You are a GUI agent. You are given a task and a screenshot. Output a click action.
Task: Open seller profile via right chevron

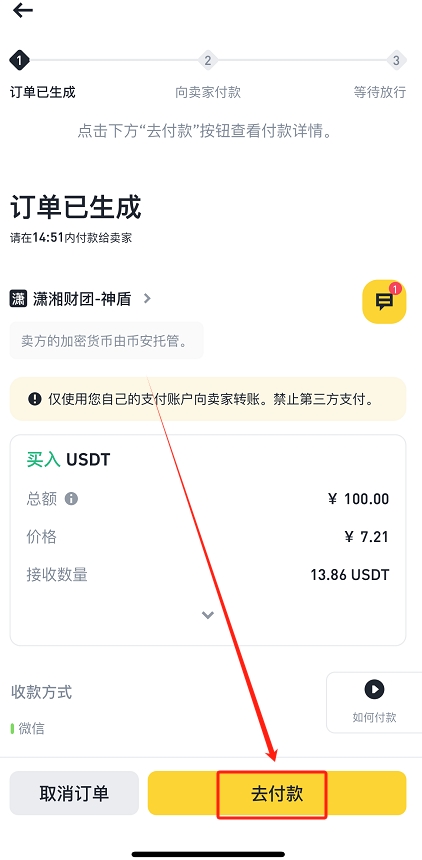(147, 299)
